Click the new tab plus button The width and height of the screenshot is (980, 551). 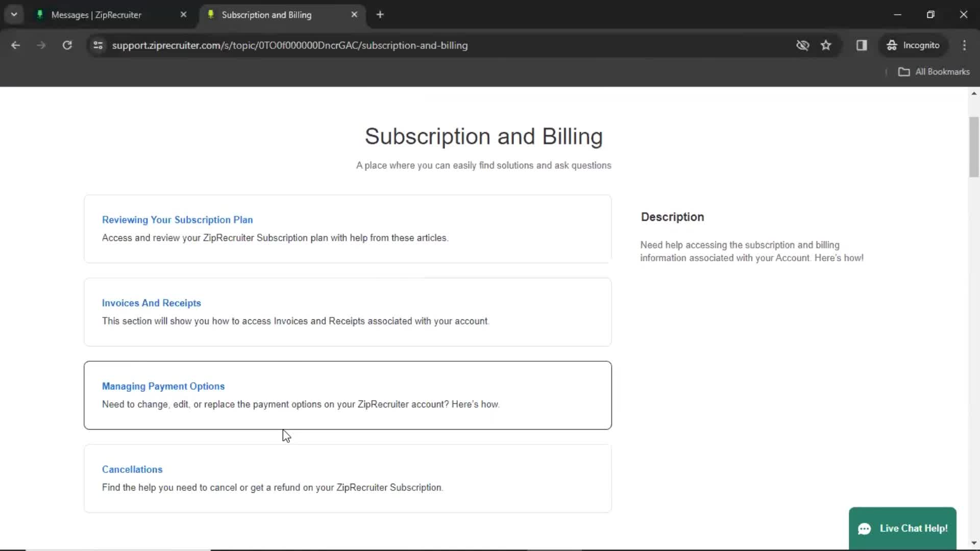point(380,15)
